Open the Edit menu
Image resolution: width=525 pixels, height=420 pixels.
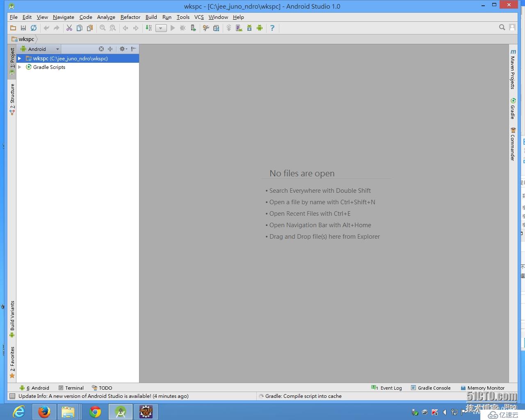(27, 17)
